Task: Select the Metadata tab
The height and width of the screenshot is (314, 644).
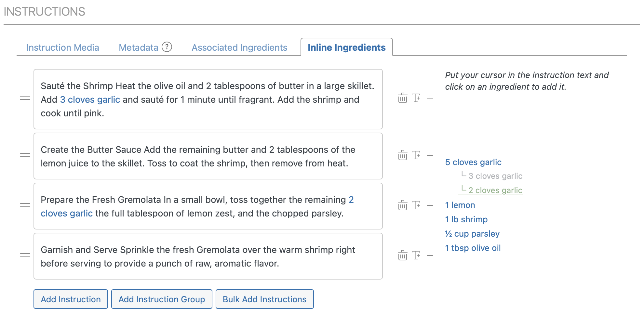Action: point(139,47)
